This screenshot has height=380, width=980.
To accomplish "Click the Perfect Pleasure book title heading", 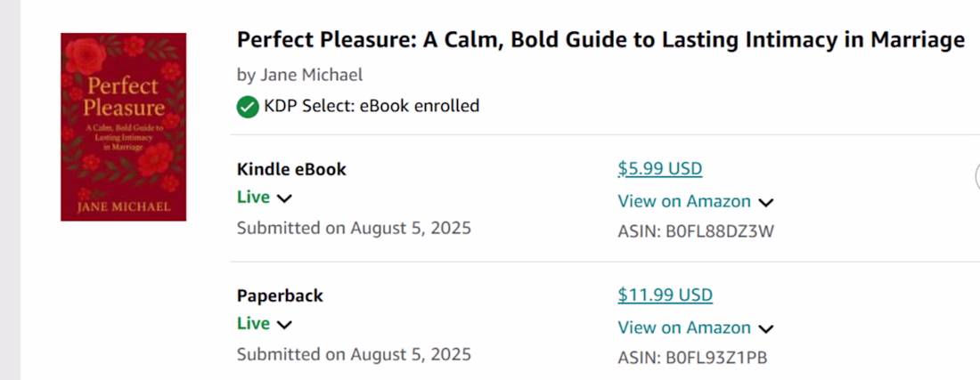I will 600,41.
